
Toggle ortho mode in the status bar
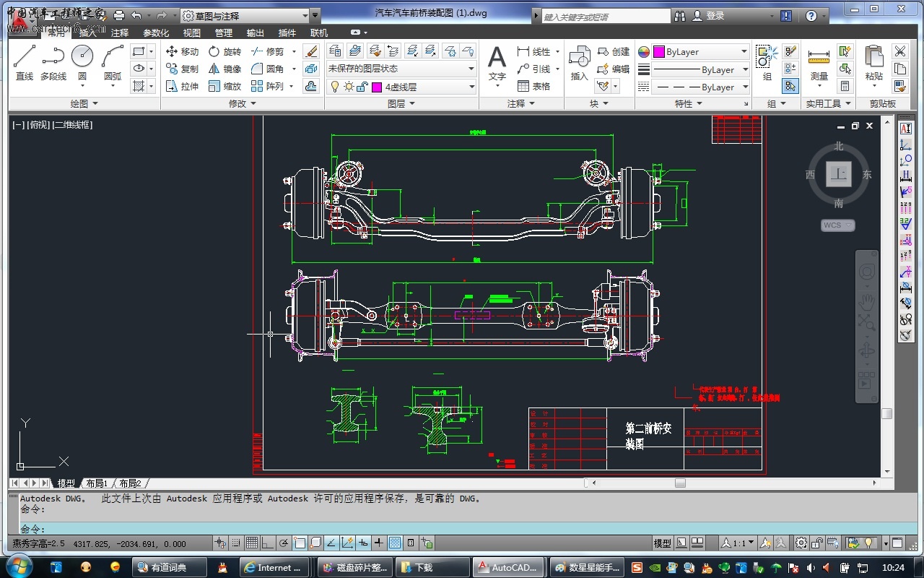click(x=268, y=543)
